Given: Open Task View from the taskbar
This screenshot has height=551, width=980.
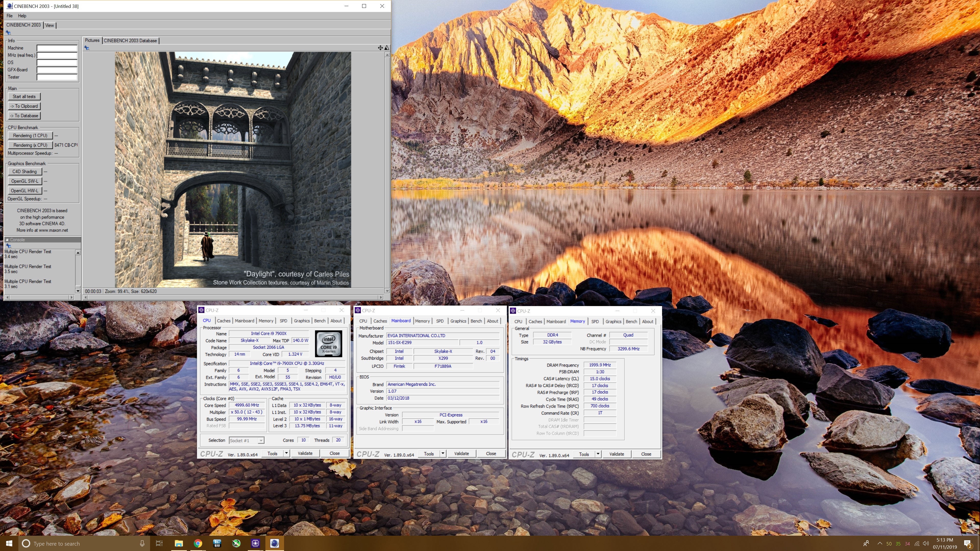Looking at the screenshot, I should pos(159,543).
